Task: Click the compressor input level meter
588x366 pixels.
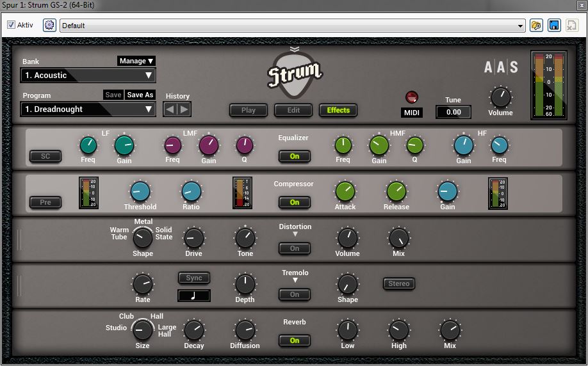Action: 89,193
